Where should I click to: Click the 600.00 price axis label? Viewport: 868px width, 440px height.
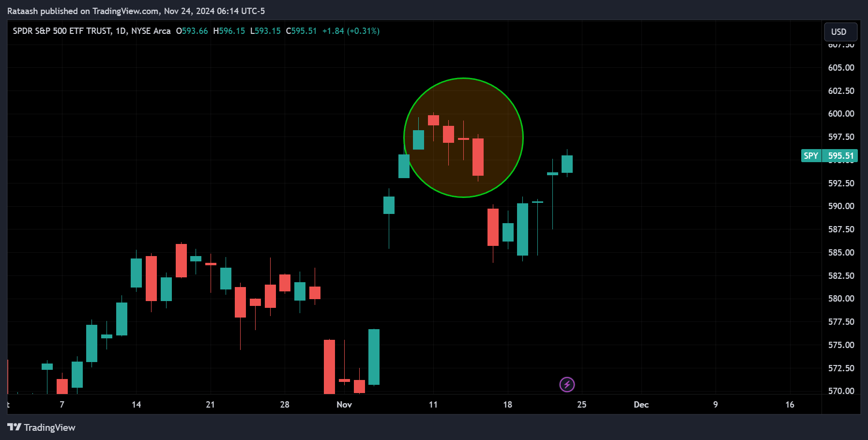841,114
